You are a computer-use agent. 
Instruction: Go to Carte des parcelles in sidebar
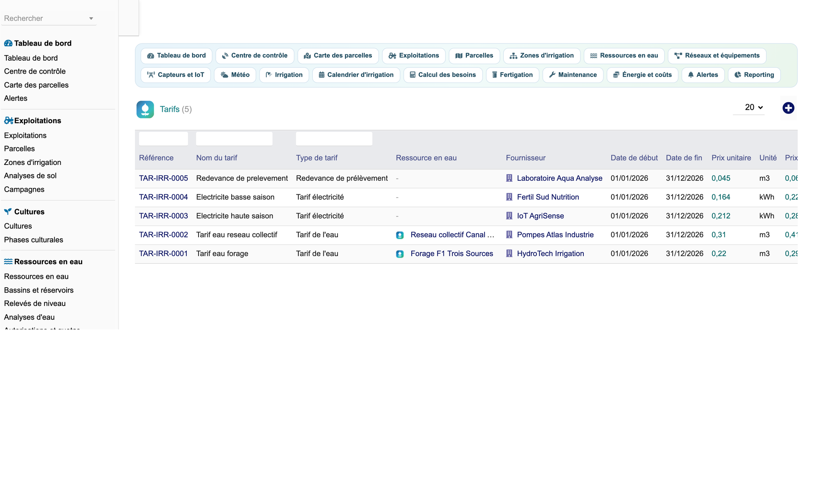36,85
